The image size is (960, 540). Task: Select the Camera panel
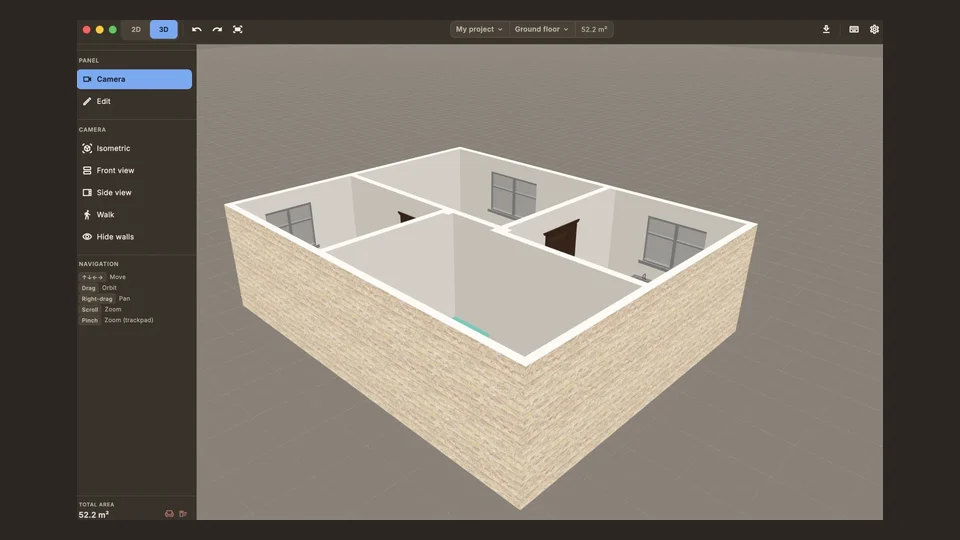[135, 79]
